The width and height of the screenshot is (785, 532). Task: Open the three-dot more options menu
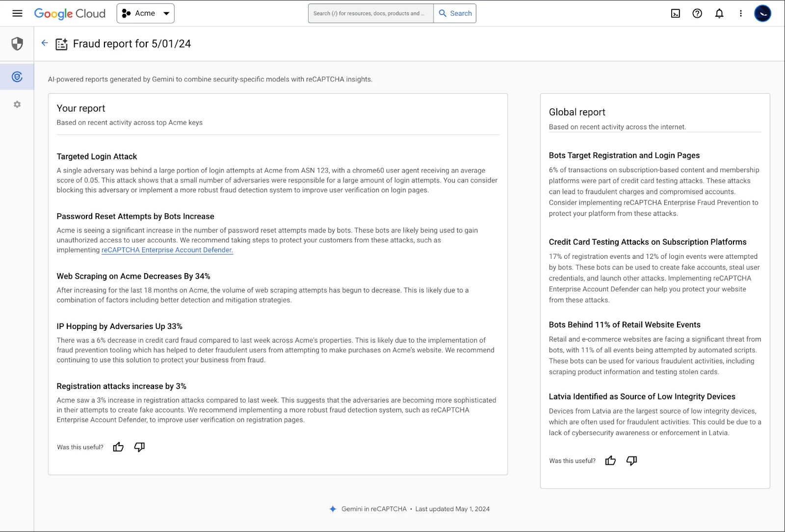741,14
